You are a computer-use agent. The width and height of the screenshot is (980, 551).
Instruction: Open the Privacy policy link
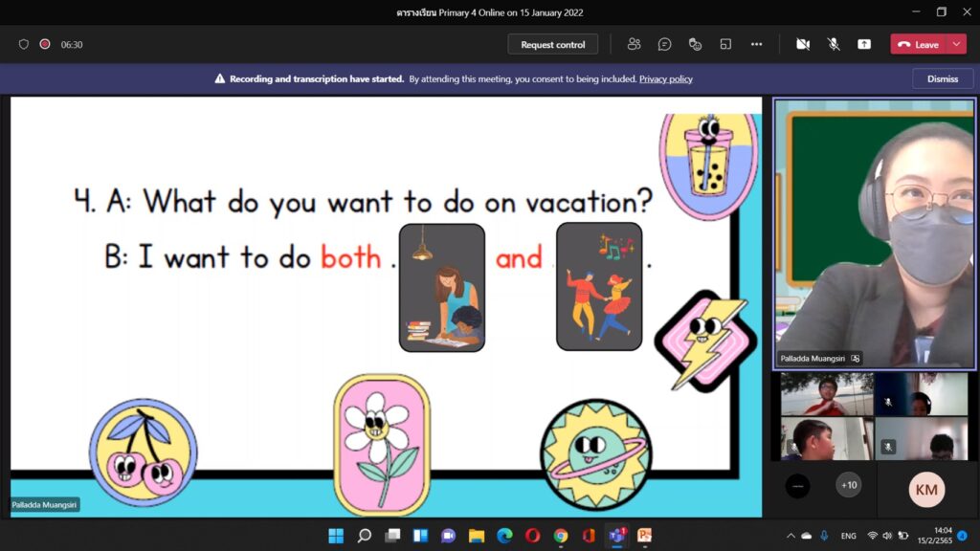(666, 78)
